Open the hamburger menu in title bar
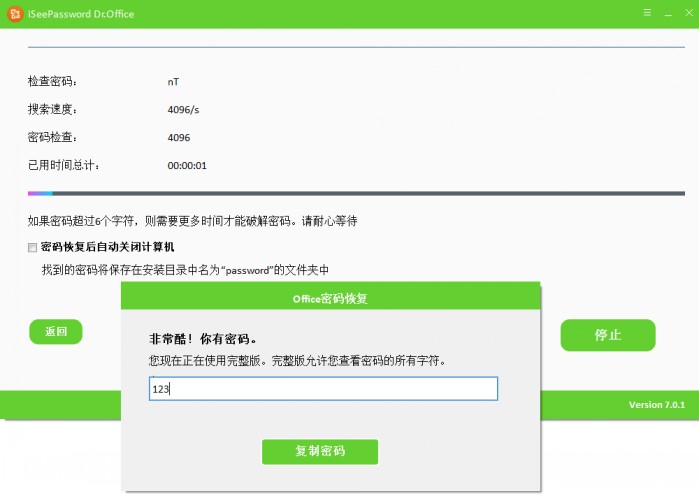This screenshot has height=496, width=699. (x=647, y=12)
